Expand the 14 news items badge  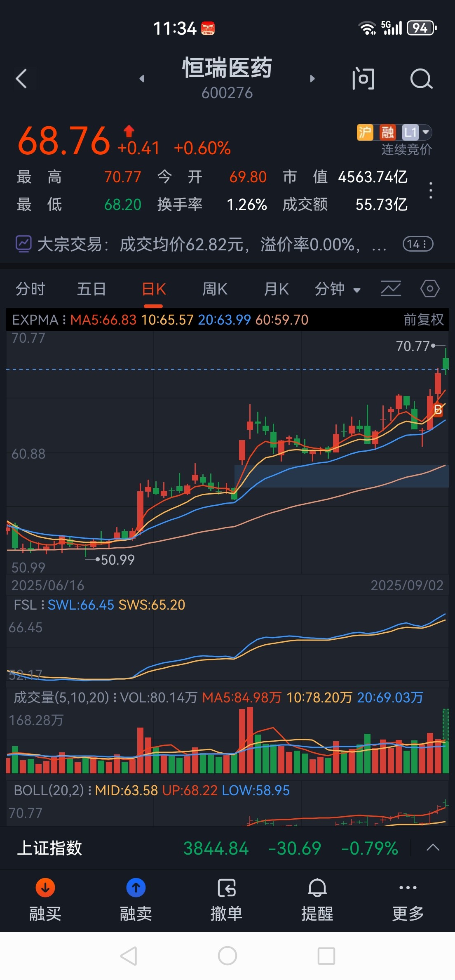click(x=418, y=244)
